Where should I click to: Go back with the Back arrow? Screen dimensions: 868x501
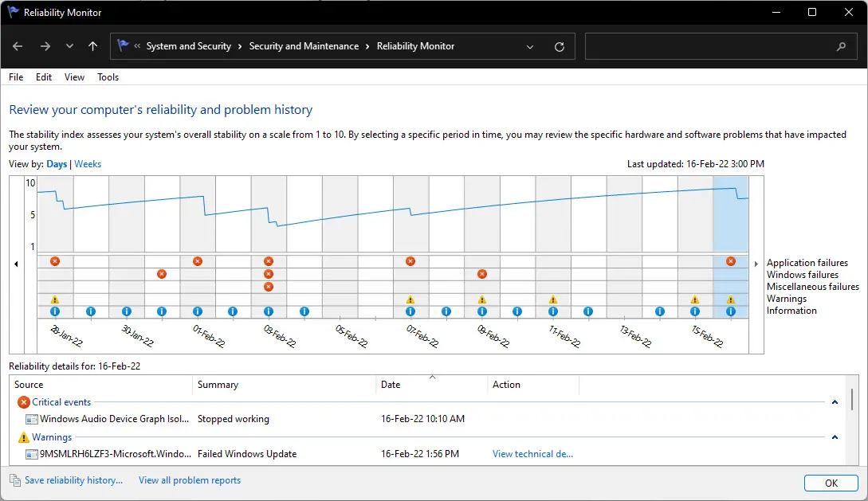[18, 46]
